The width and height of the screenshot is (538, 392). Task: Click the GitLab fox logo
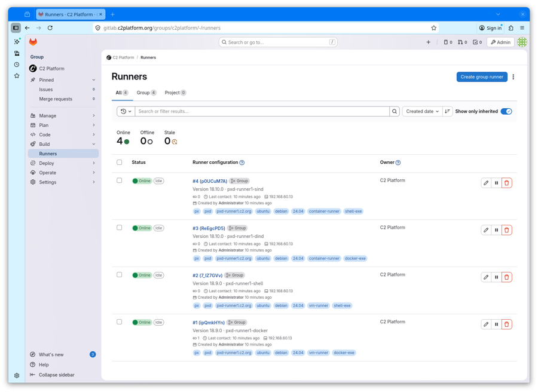pyautogui.click(x=33, y=42)
